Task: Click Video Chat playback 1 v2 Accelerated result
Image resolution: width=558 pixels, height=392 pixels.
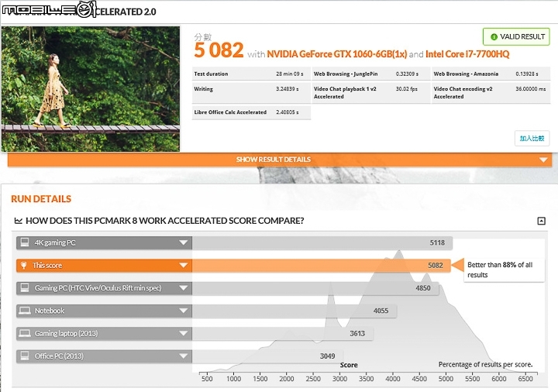Action: click(x=371, y=93)
